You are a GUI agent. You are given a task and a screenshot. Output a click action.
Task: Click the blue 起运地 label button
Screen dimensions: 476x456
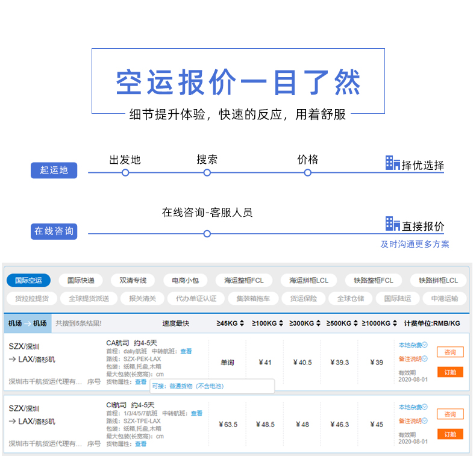(x=54, y=170)
